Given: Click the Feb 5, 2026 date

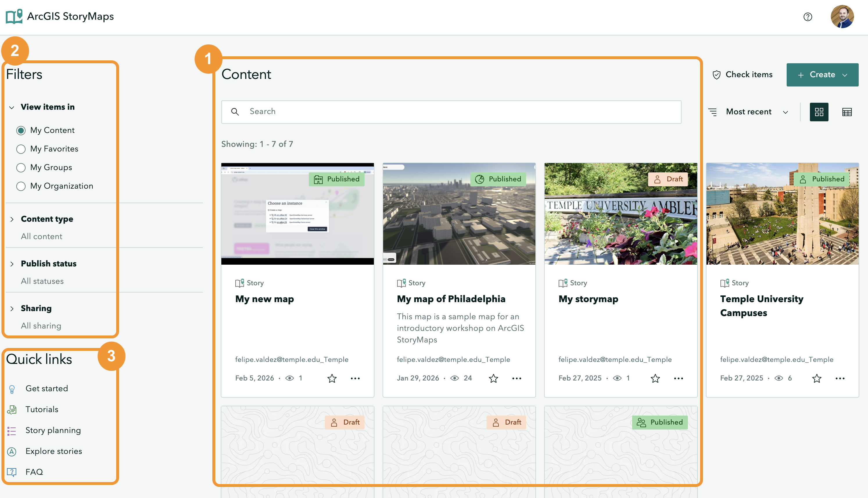Looking at the screenshot, I should pyautogui.click(x=254, y=378).
